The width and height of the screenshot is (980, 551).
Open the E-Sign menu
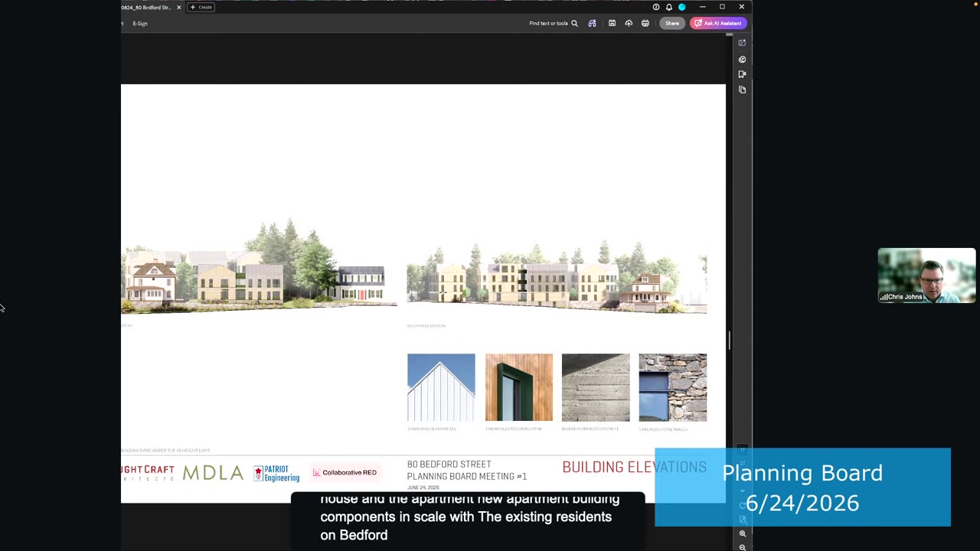click(140, 23)
